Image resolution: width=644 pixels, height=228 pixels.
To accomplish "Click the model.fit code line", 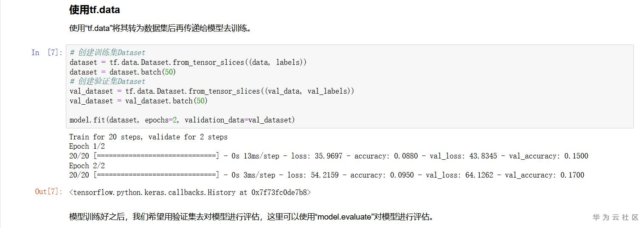I will 182,120.
